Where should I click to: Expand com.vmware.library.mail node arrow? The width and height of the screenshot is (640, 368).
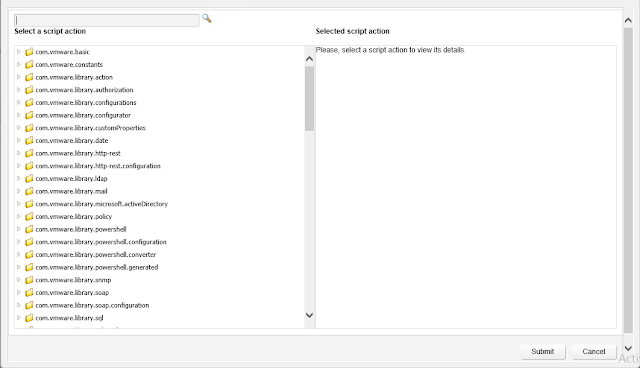(x=18, y=191)
